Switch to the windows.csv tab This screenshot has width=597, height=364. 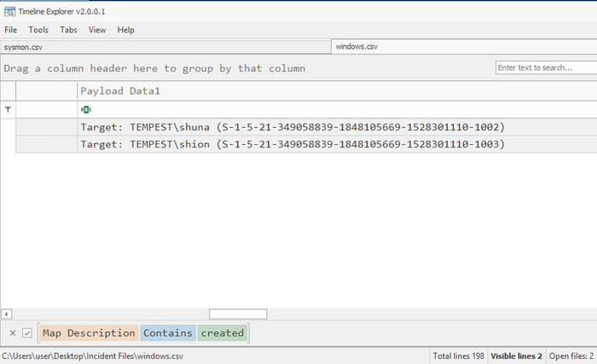pyautogui.click(x=464, y=46)
